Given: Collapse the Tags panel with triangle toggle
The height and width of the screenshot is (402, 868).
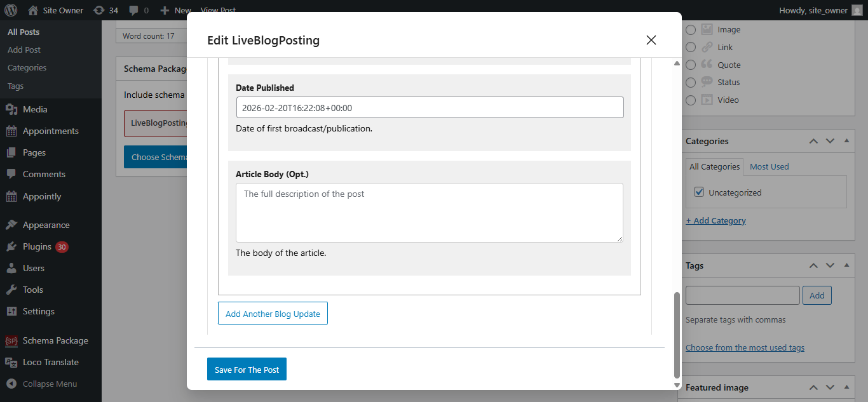Looking at the screenshot, I should click(846, 265).
